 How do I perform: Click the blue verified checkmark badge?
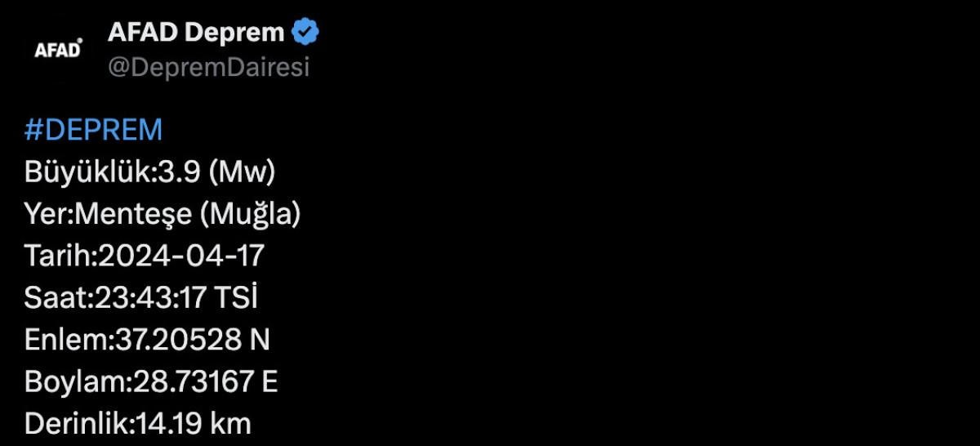305,33
